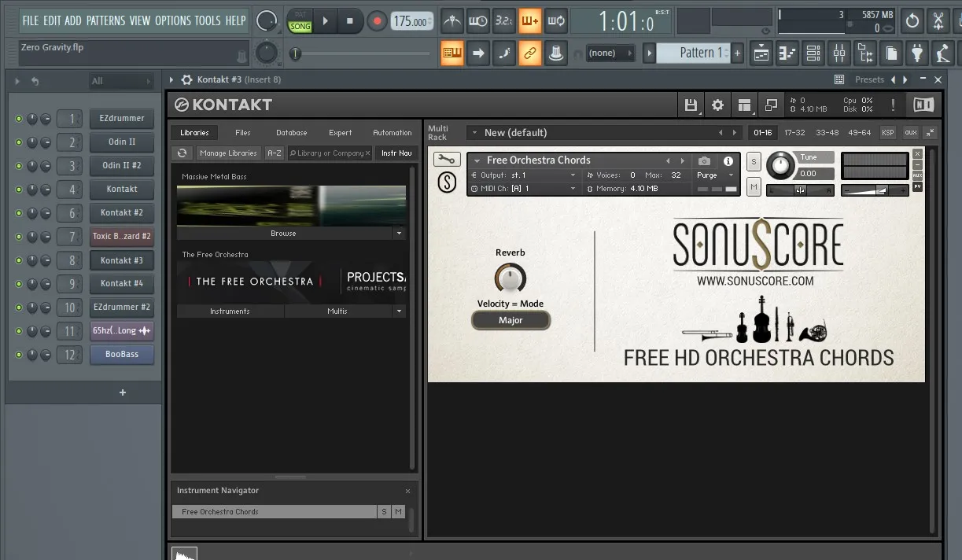Toggle wait for input before recording
Image resolution: width=962 pixels, height=560 pixels.
click(x=477, y=20)
